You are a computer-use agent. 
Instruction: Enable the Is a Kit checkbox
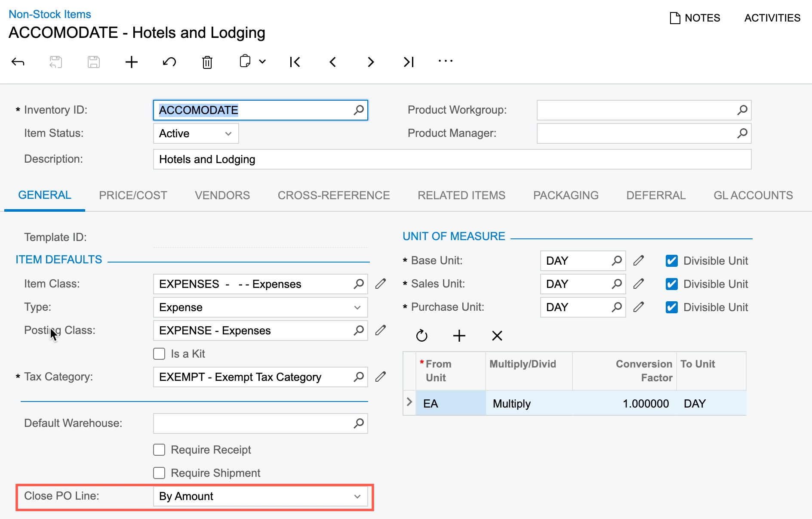click(160, 354)
